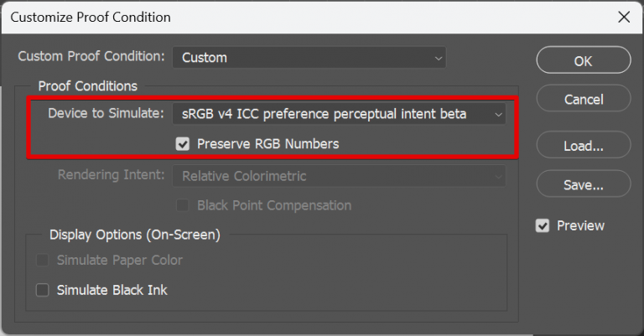644x336 pixels.
Task: Enable the Simulate Black Ink checkbox
Action: pyautogui.click(x=43, y=290)
